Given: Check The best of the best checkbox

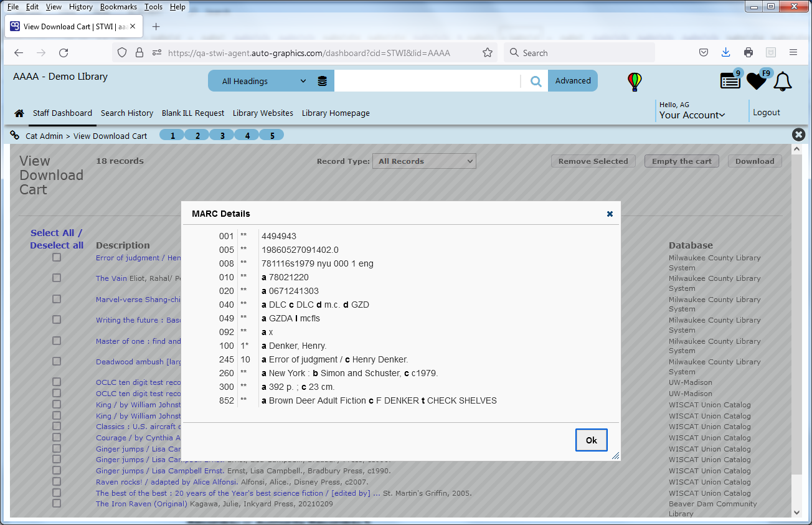Looking at the screenshot, I should [x=57, y=493].
